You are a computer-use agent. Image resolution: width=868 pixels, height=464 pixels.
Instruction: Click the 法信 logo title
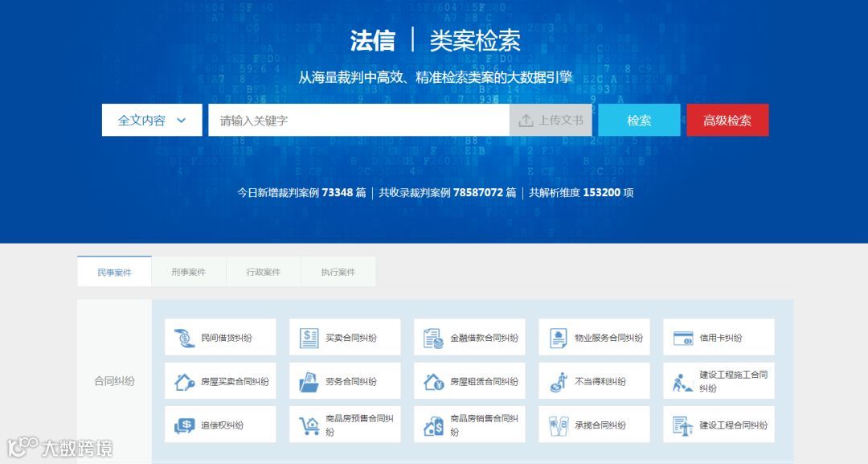[373, 40]
